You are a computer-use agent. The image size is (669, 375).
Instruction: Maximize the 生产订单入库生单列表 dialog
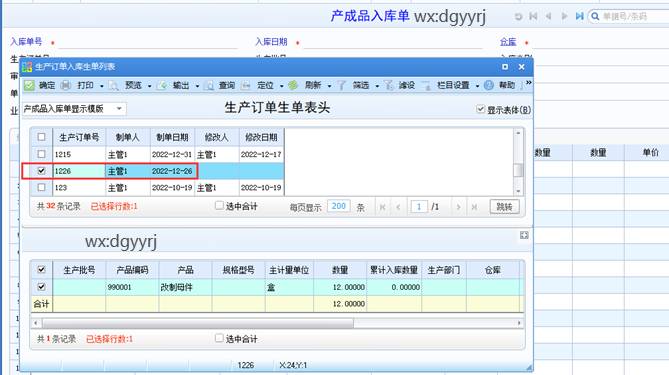click(x=505, y=67)
